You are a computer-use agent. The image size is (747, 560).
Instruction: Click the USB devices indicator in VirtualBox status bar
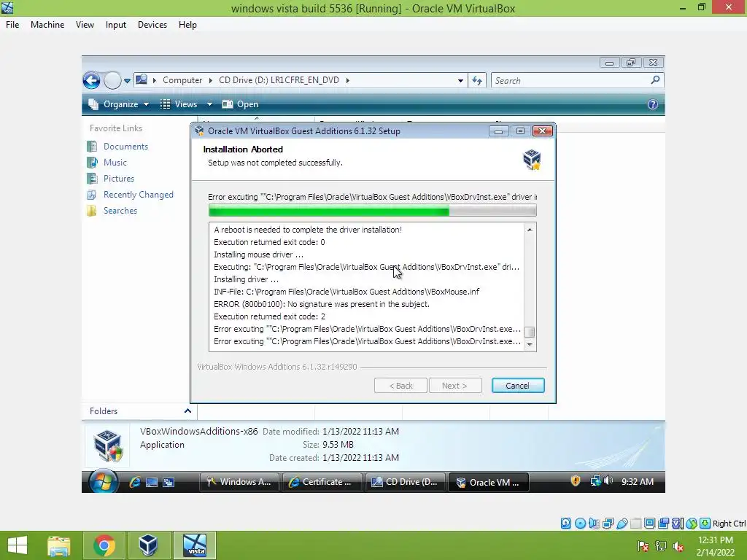pos(622,524)
